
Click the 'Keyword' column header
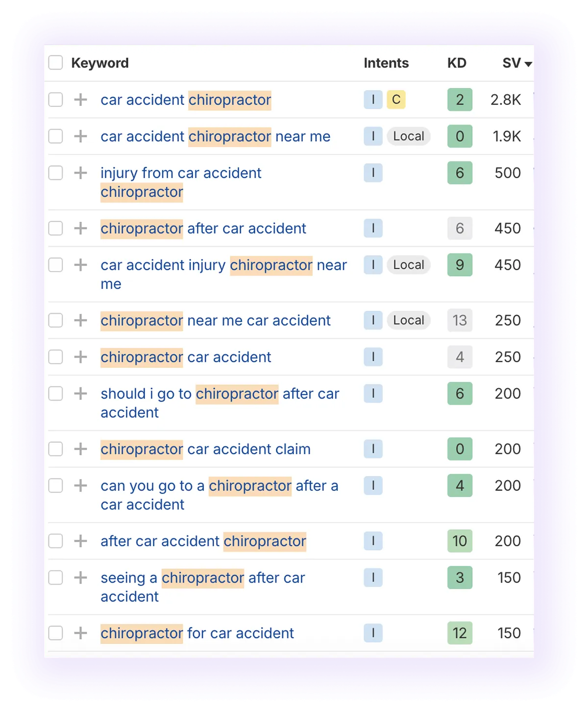100,63
